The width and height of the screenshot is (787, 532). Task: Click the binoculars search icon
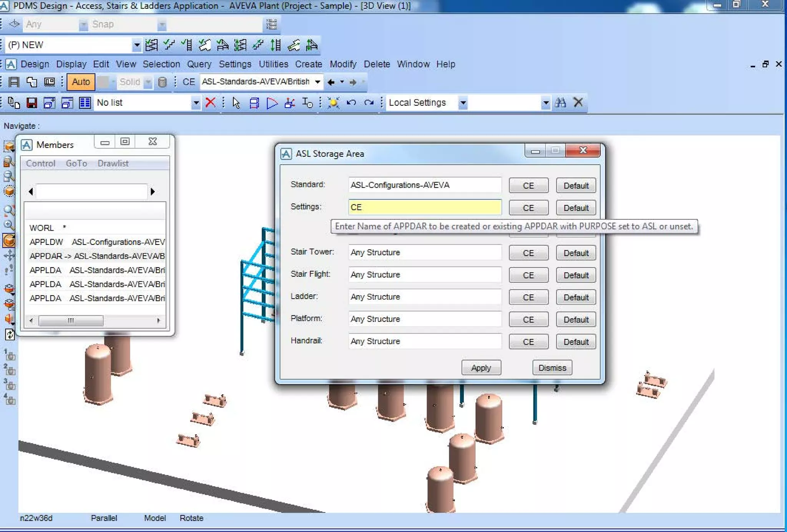(x=560, y=103)
